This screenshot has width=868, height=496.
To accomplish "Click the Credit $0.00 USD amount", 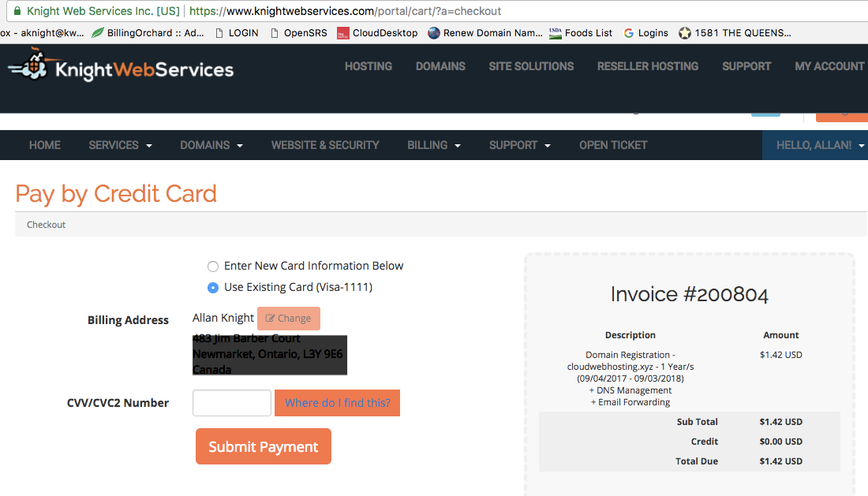I will click(x=780, y=442).
